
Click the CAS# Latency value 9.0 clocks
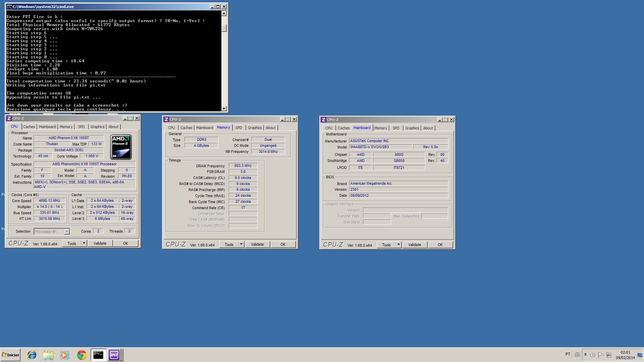243,178
